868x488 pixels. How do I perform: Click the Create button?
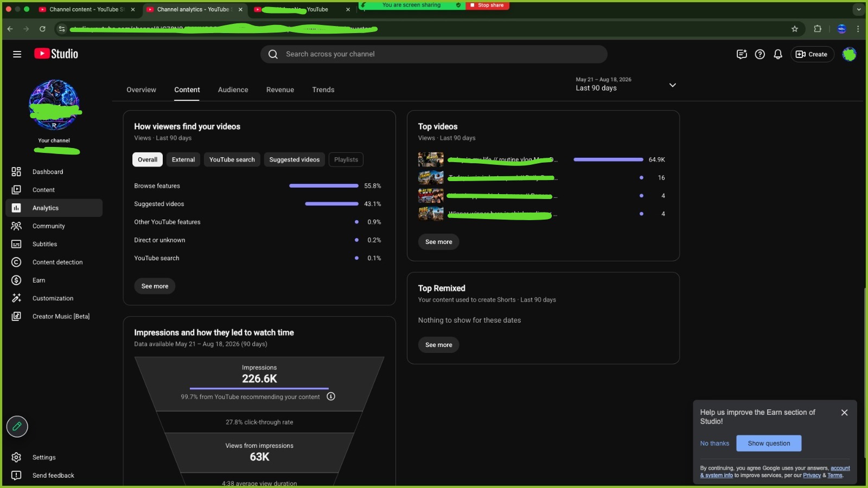[812, 54]
